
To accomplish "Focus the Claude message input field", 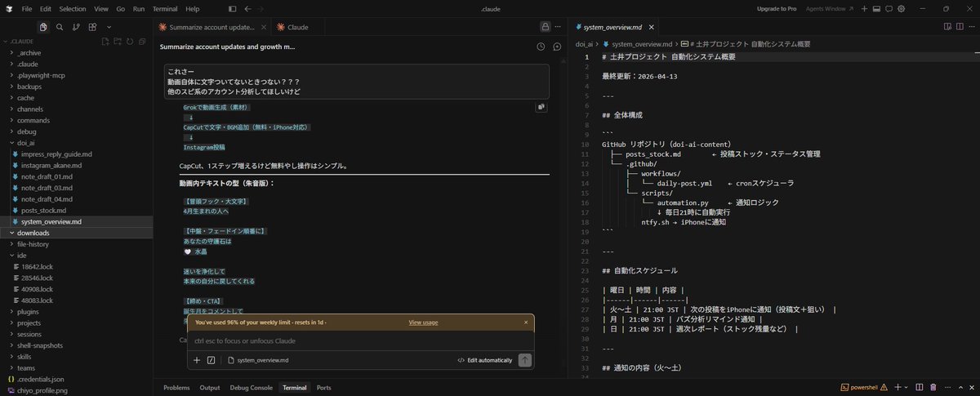I will 361,340.
